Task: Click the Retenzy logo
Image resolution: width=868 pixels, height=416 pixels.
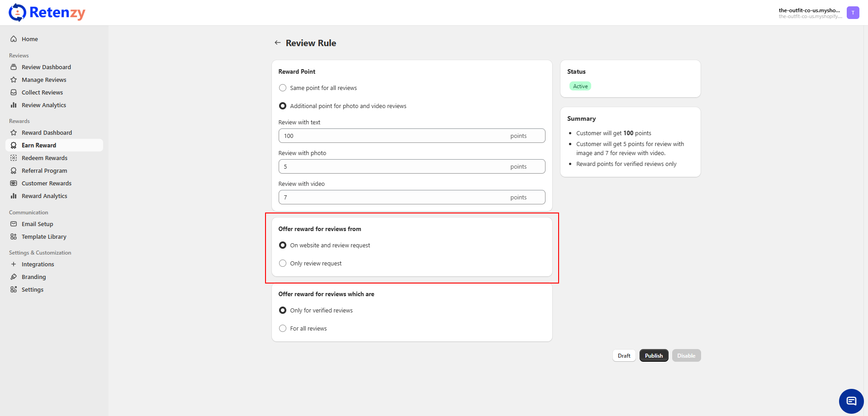Action: (47, 13)
